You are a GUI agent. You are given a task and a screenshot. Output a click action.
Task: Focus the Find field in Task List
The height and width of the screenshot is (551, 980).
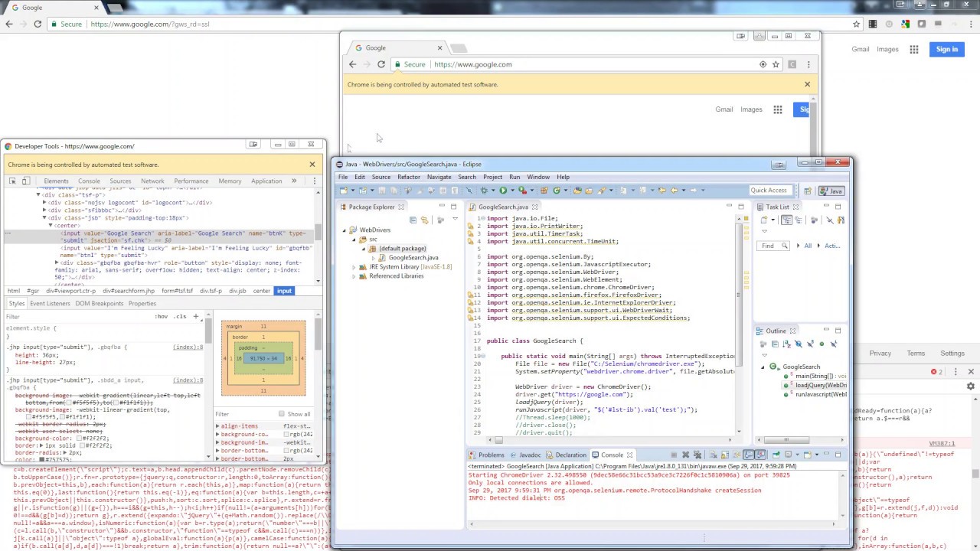pos(775,246)
